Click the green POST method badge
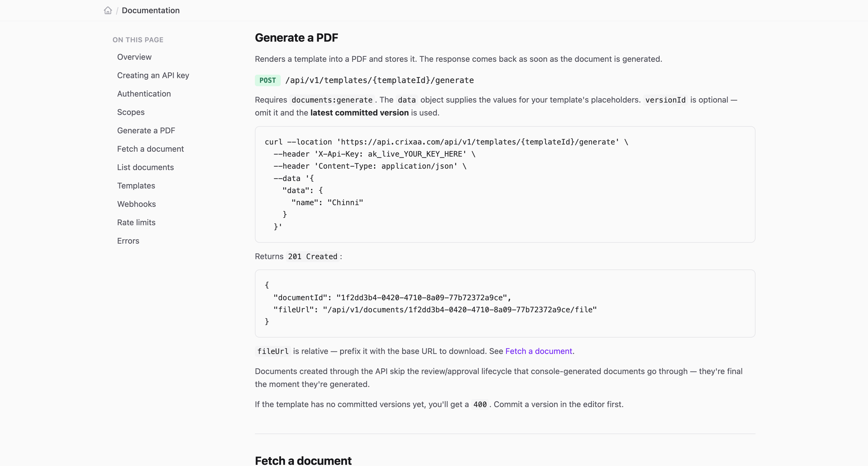This screenshot has width=868, height=466. click(x=268, y=80)
